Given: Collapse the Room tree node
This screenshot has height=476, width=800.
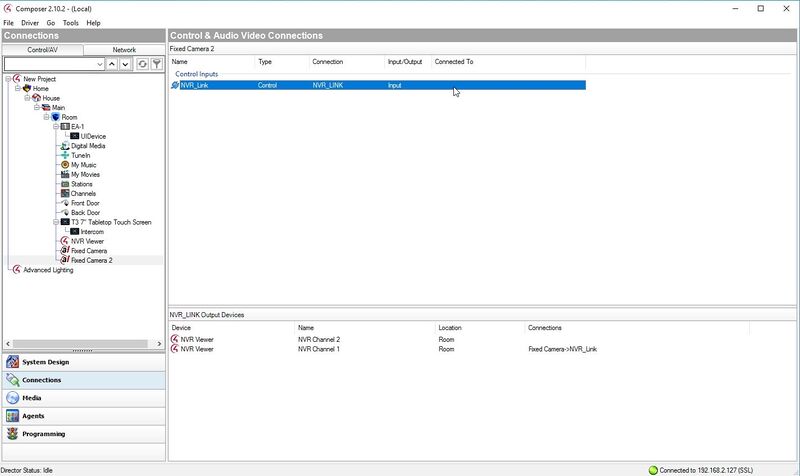Looking at the screenshot, I should pyautogui.click(x=46, y=117).
